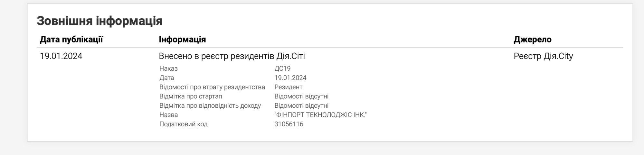Image resolution: width=644 pixels, height=155 pixels.
Task: Select the Джерело column header
Action: click(533, 40)
